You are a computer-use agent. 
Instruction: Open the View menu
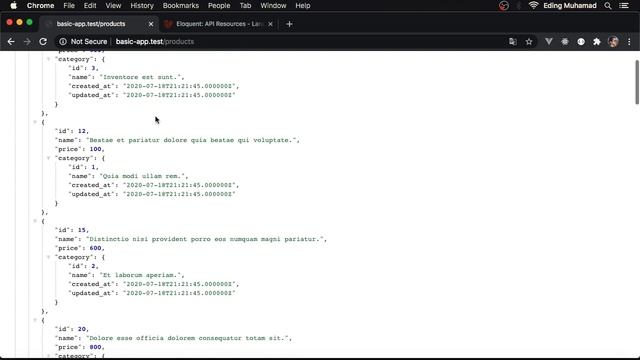pyautogui.click(x=113, y=6)
